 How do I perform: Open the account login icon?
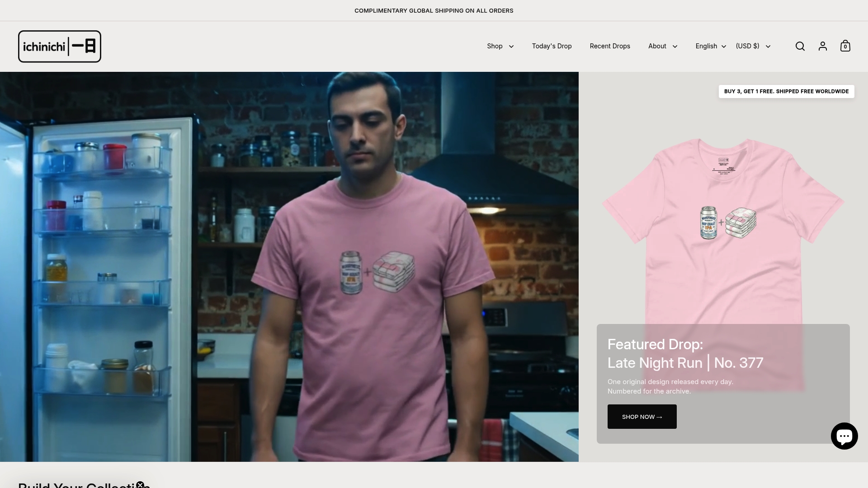coord(823,46)
